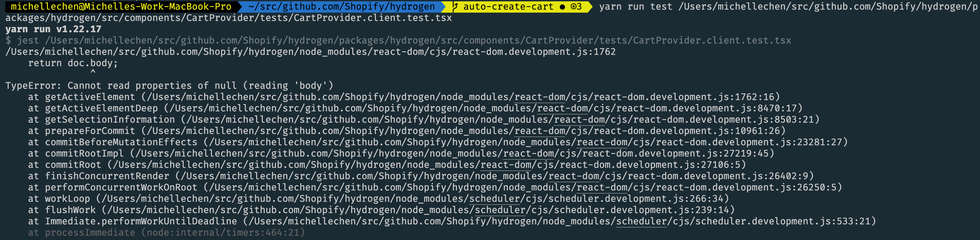Click the 'return doc.body;' code line

click(73, 63)
